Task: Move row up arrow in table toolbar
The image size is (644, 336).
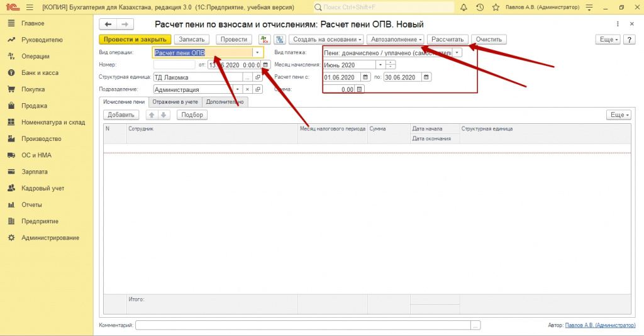Action: [x=152, y=115]
